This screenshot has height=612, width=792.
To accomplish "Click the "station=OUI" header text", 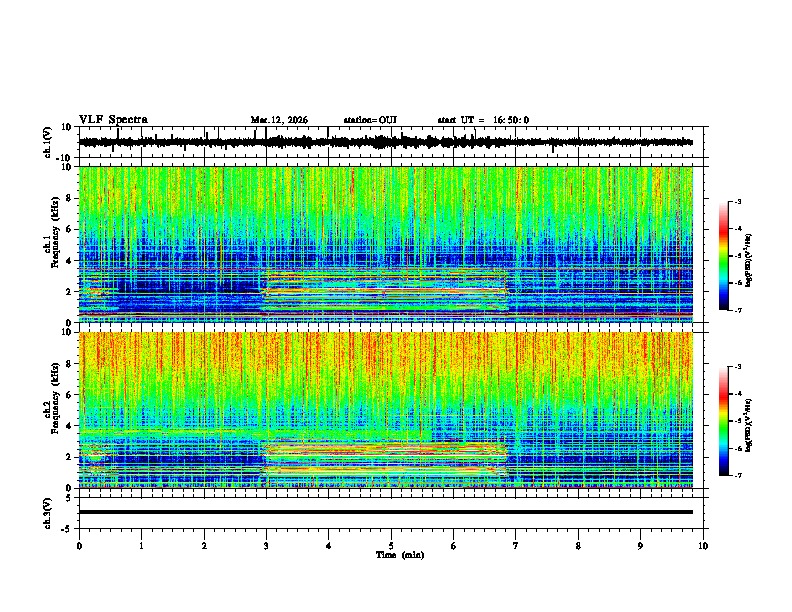I will pos(370,120).
